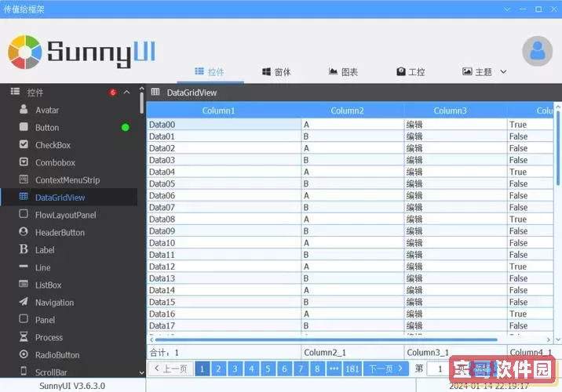Go to previous page with 上一页

coord(170,368)
